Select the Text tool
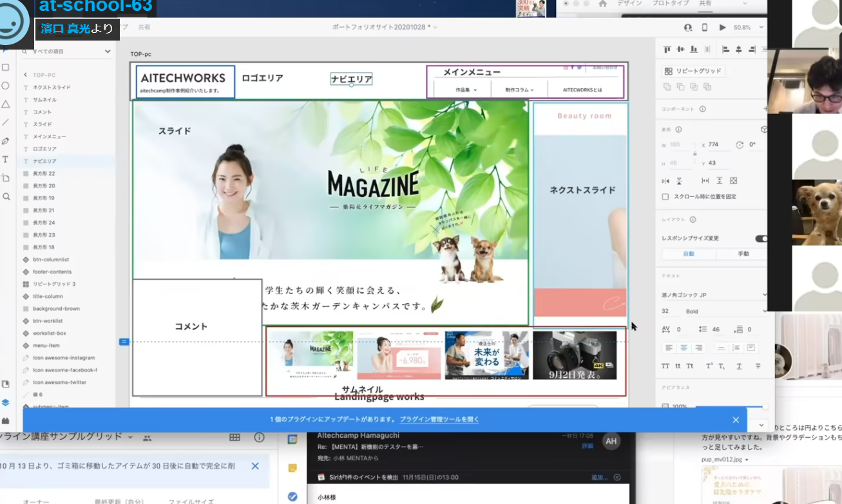Image resolution: width=842 pixels, height=504 pixels. pyautogui.click(x=6, y=159)
